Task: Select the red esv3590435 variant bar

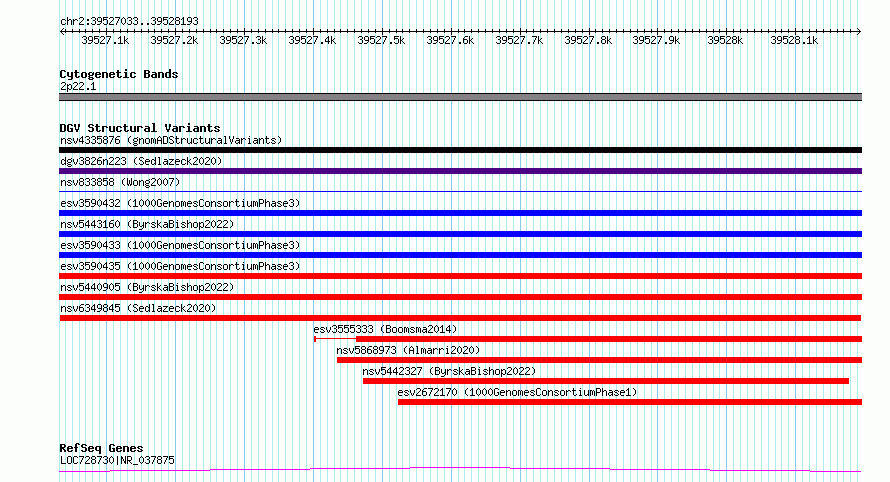Action: click(460, 276)
